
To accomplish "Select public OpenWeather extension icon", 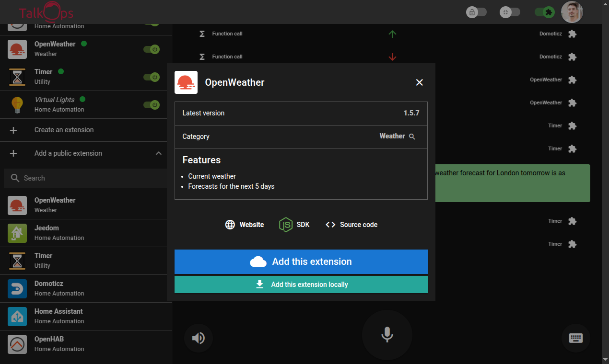I will [17, 205].
